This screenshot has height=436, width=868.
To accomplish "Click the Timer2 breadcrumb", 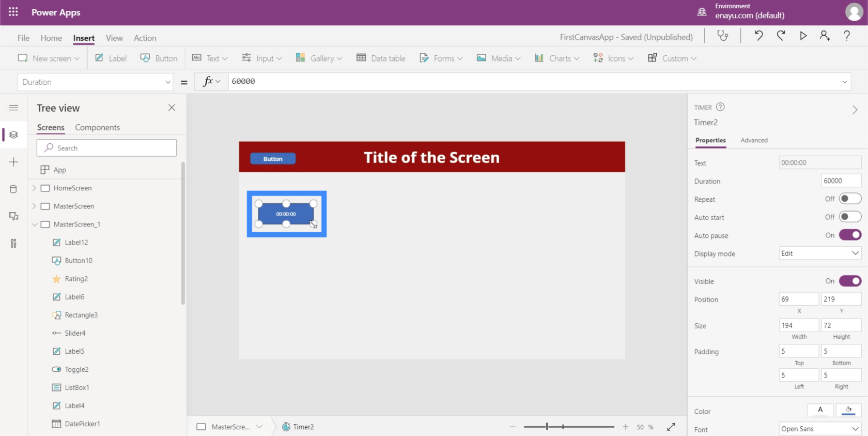I will [298, 427].
